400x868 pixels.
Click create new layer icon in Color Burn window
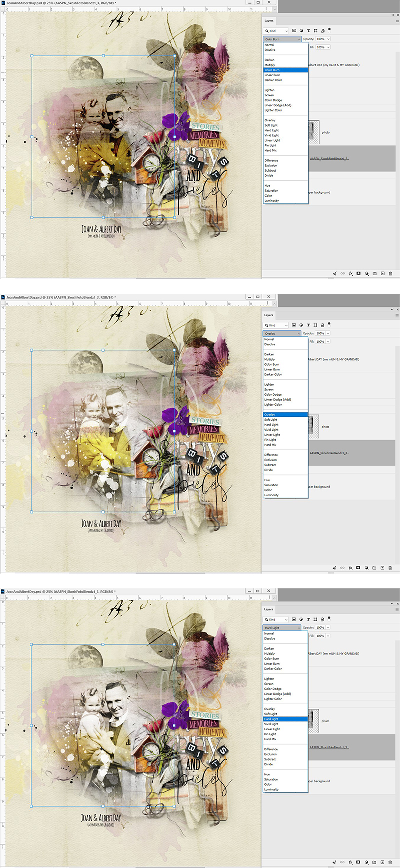tap(383, 273)
